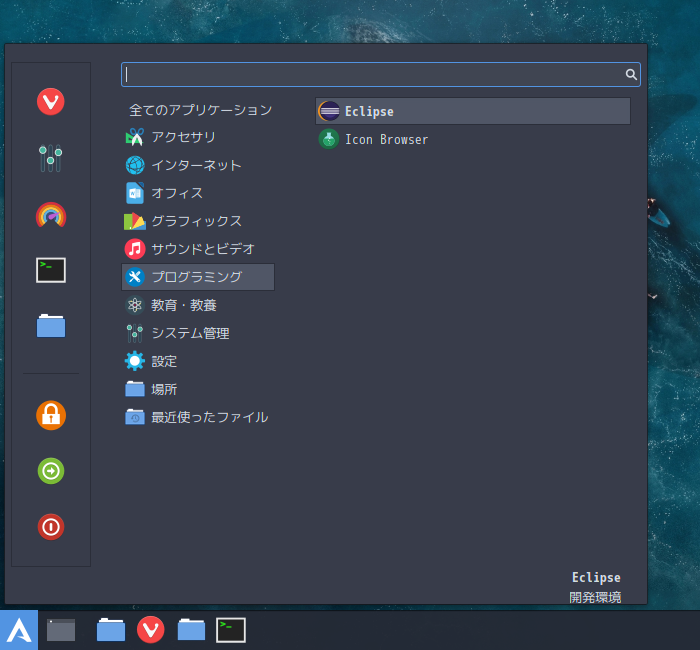Select the 教育・教養 category

coord(198,305)
